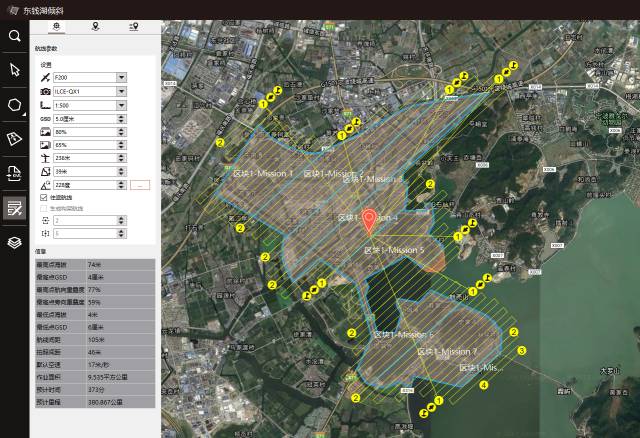Image resolution: width=640 pixels, height=438 pixels.
Task: Click the tag-shaped tool in sidebar
Action: coord(14,138)
